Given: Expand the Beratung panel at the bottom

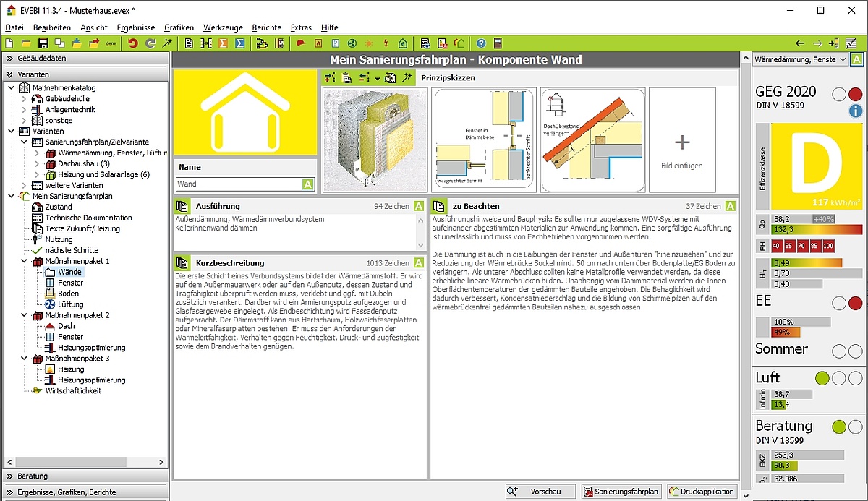Looking at the screenshot, I should click(x=86, y=476).
